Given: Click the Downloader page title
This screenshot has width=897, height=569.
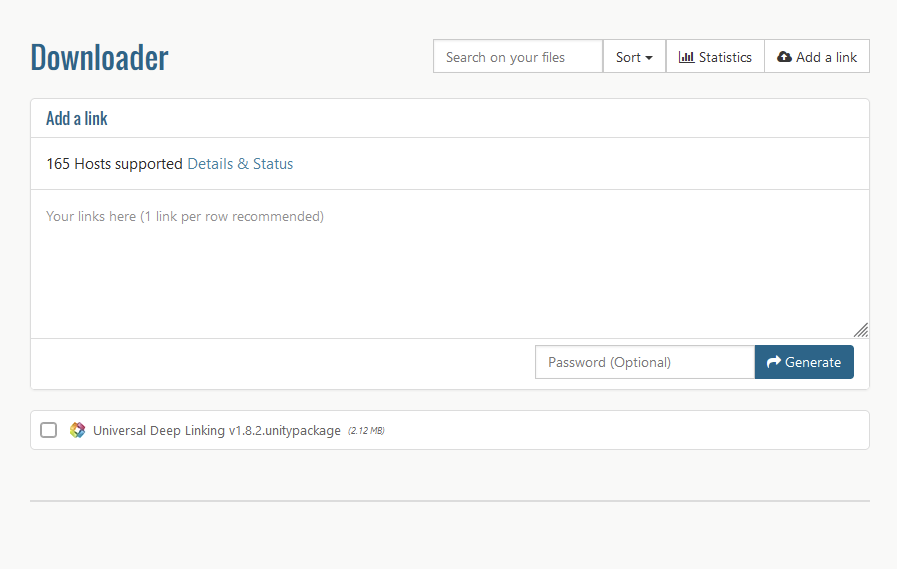Looking at the screenshot, I should 99,58.
